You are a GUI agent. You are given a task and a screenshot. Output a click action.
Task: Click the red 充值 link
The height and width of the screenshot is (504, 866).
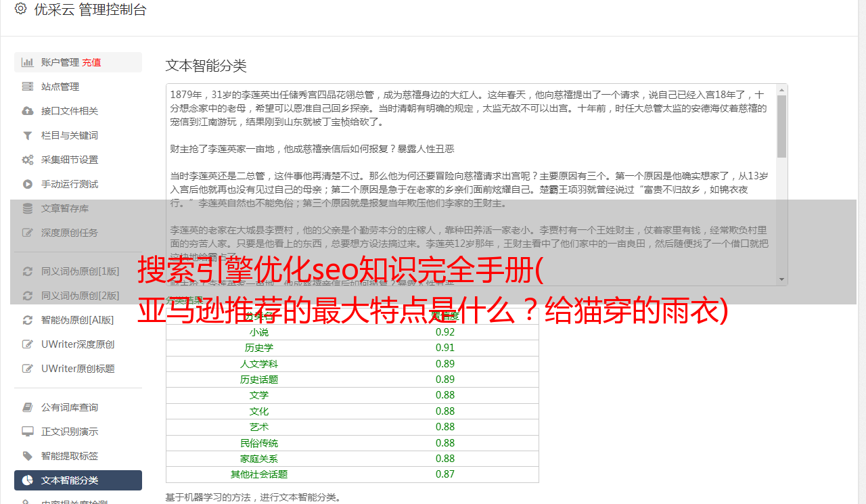click(91, 62)
